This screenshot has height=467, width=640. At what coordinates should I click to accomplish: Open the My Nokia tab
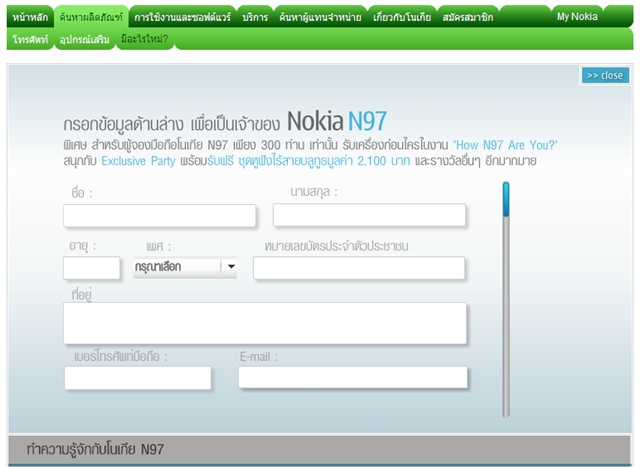click(577, 17)
